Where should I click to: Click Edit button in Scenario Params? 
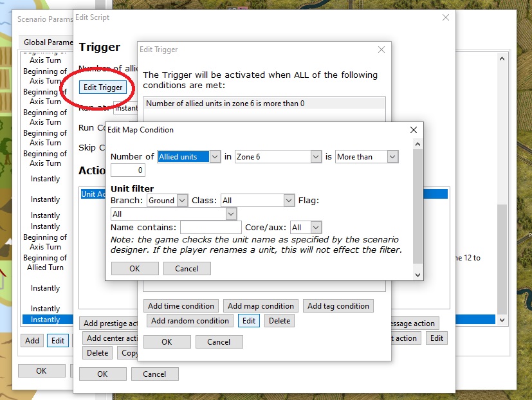[58, 341]
